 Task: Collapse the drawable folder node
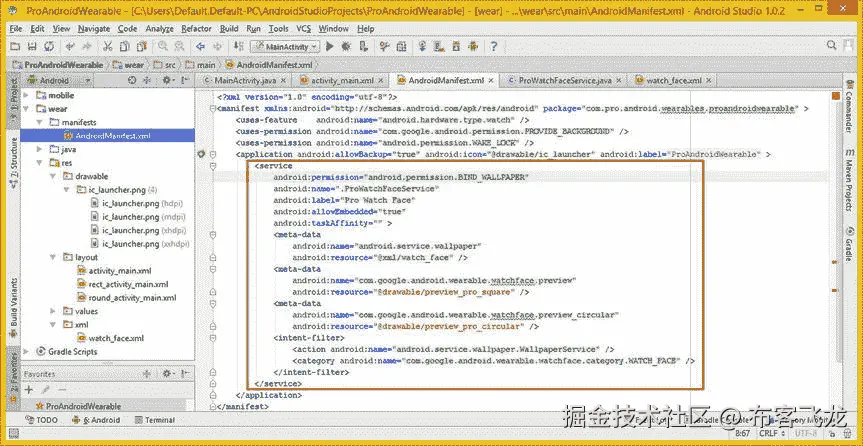click(x=53, y=176)
